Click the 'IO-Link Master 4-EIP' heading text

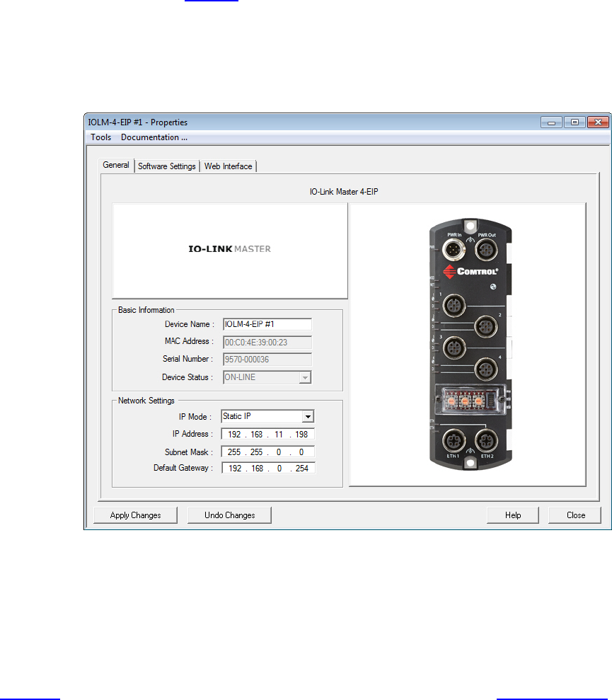344,192
